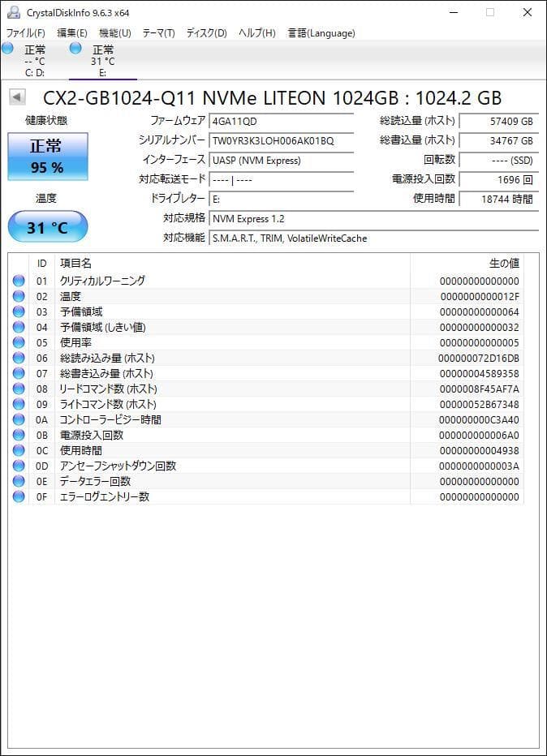Click the 健康状態 label

(x=46, y=120)
